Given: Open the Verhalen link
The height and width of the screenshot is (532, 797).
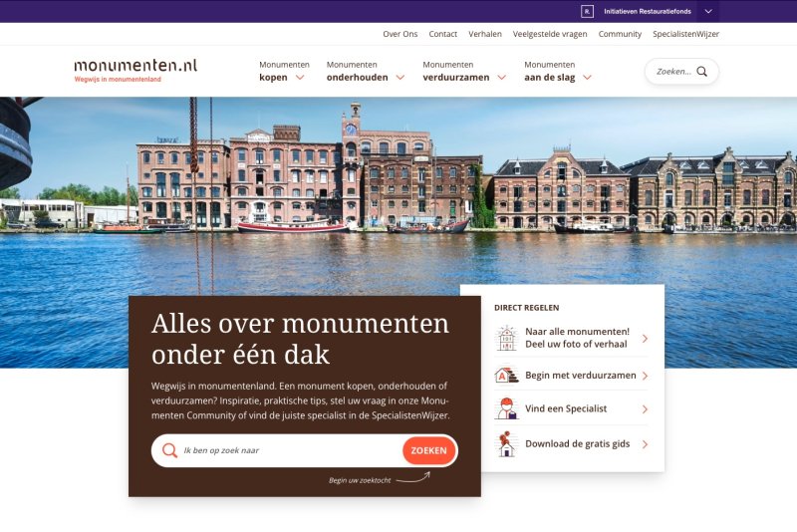Looking at the screenshot, I should pos(485,34).
